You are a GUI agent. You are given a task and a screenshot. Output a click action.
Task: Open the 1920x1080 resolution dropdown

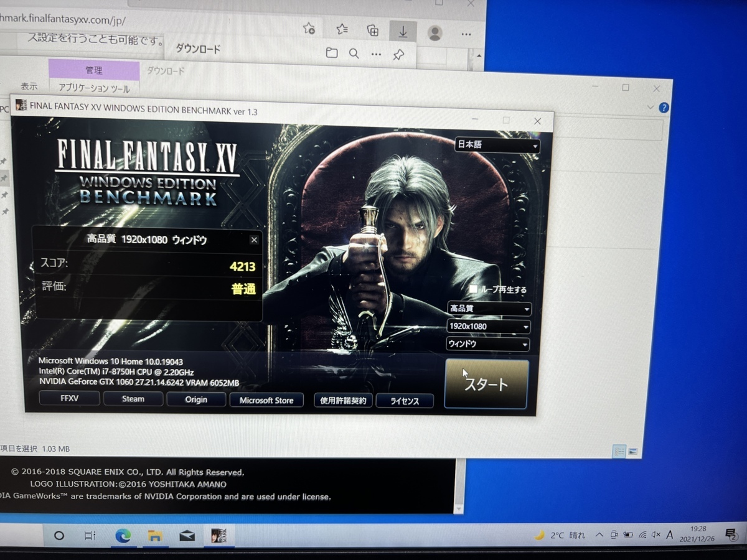[x=489, y=326]
